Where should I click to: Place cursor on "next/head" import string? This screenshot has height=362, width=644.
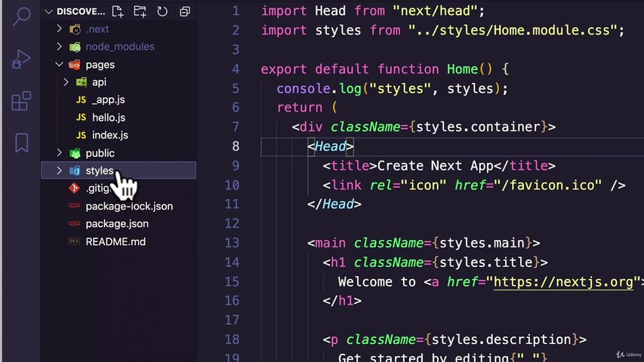[435, 11]
